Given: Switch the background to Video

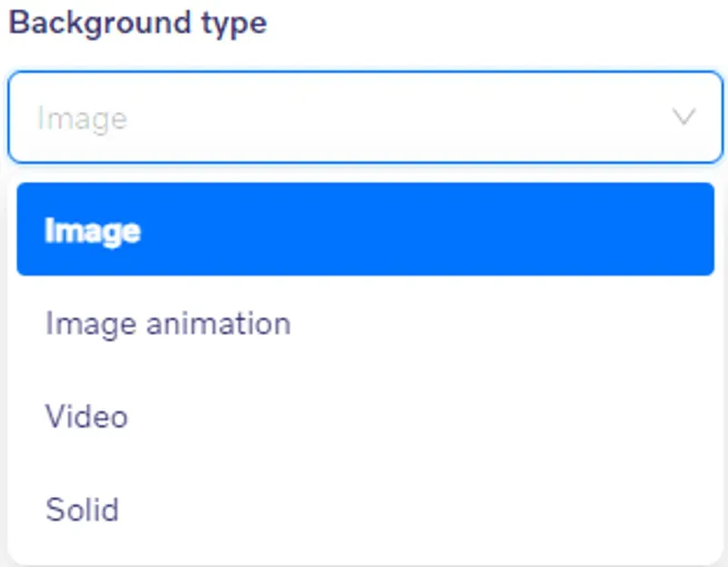Looking at the screenshot, I should coord(366,416).
